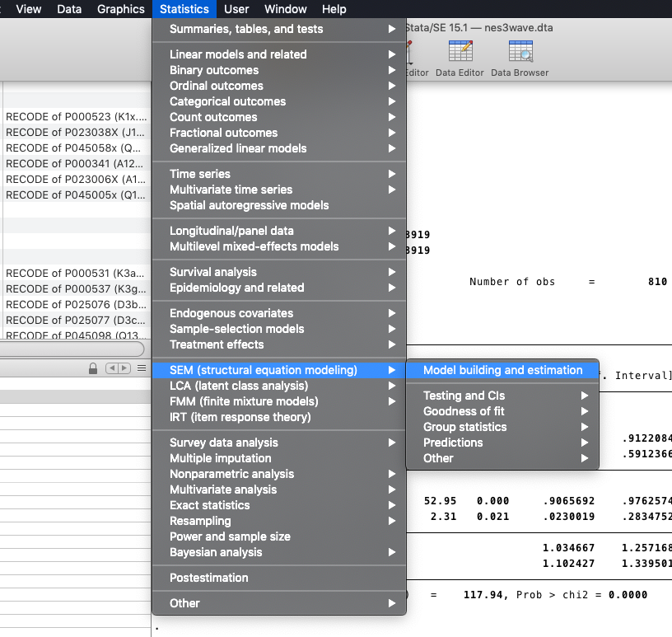
Task: Choose Epidemiology and related
Action: coord(279,288)
